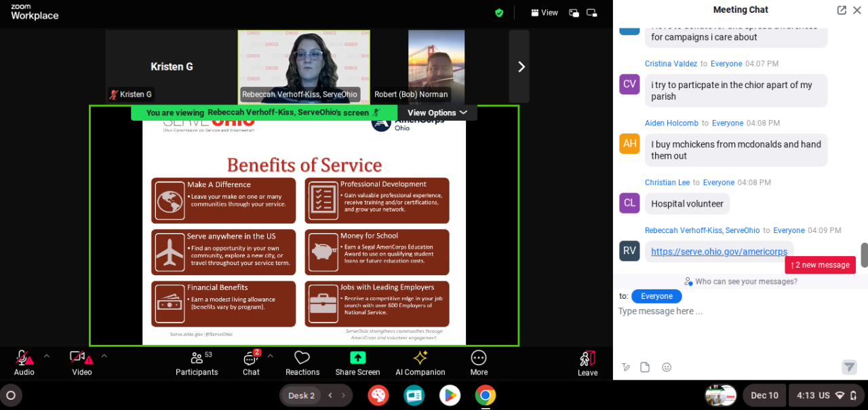Open the More options menu

tap(479, 363)
